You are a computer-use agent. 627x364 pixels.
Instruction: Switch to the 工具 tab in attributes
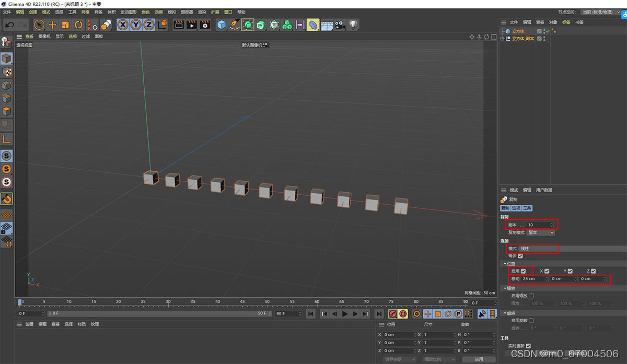click(x=527, y=208)
